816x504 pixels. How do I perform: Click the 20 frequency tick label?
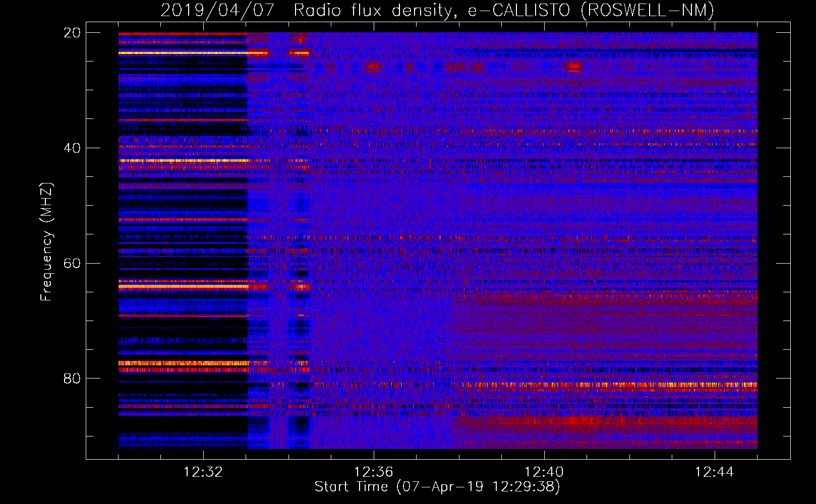click(72, 33)
